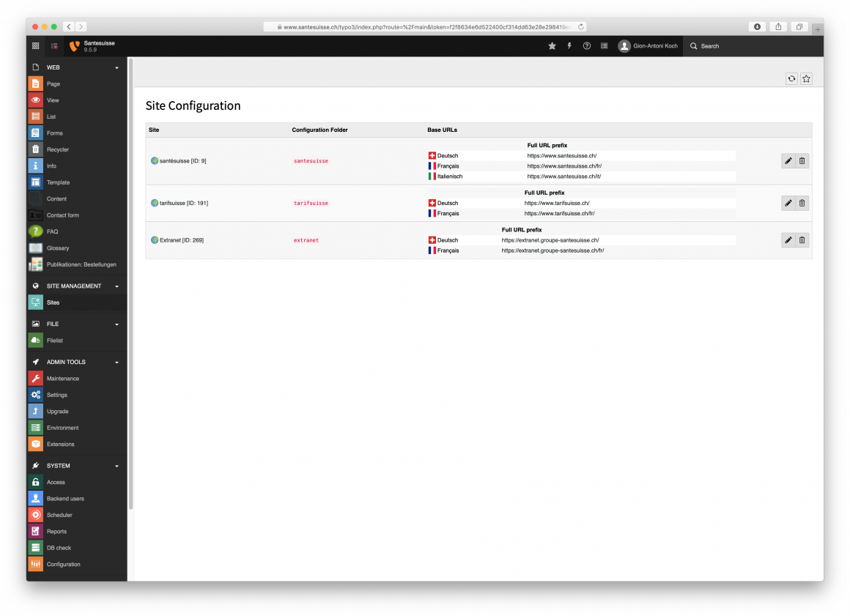Viewport: 850px width, 616px height.
Task: Open the Upgrade module icon
Action: coord(35,411)
